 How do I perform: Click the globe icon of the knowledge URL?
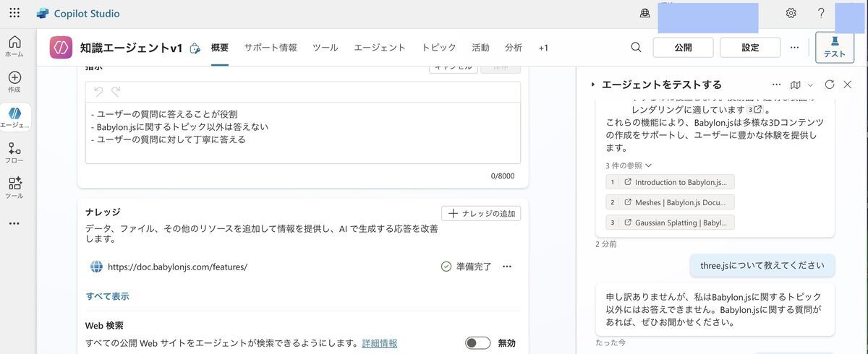(96, 267)
